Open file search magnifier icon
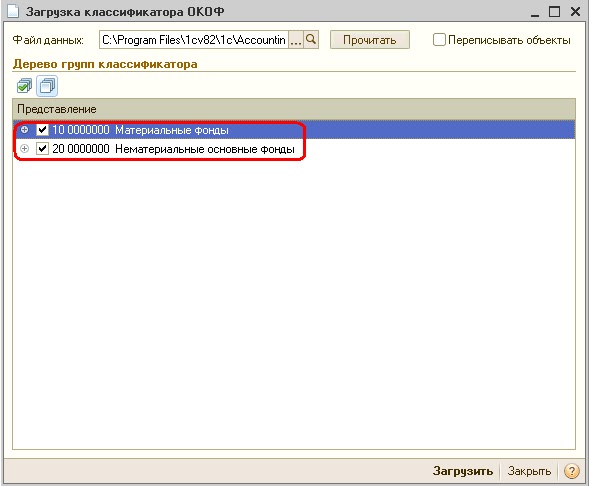The width and height of the screenshot is (589, 486). (311, 40)
